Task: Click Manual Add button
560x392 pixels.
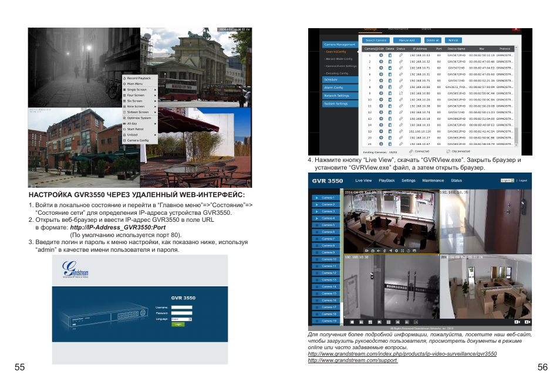Action: [407, 40]
